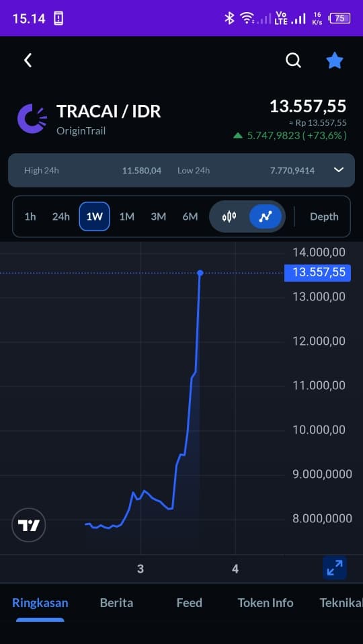The width and height of the screenshot is (363, 644).
Task: Open the Token Info tab
Action: coord(266,602)
